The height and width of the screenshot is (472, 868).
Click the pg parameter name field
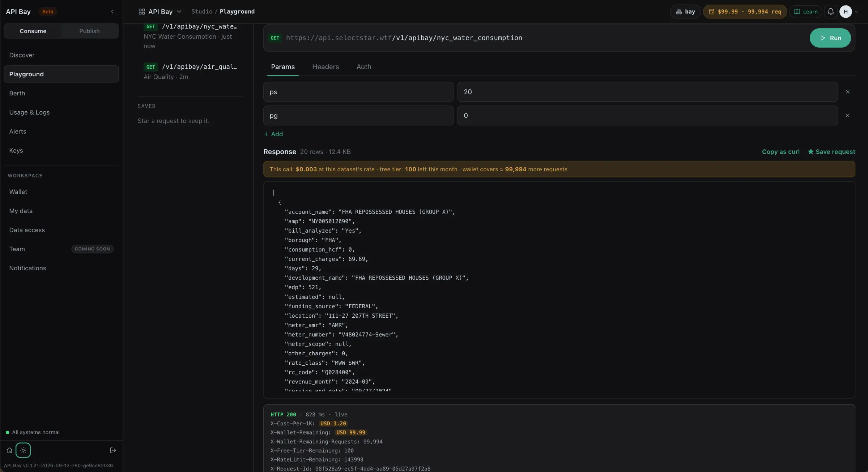click(x=358, y=116)
